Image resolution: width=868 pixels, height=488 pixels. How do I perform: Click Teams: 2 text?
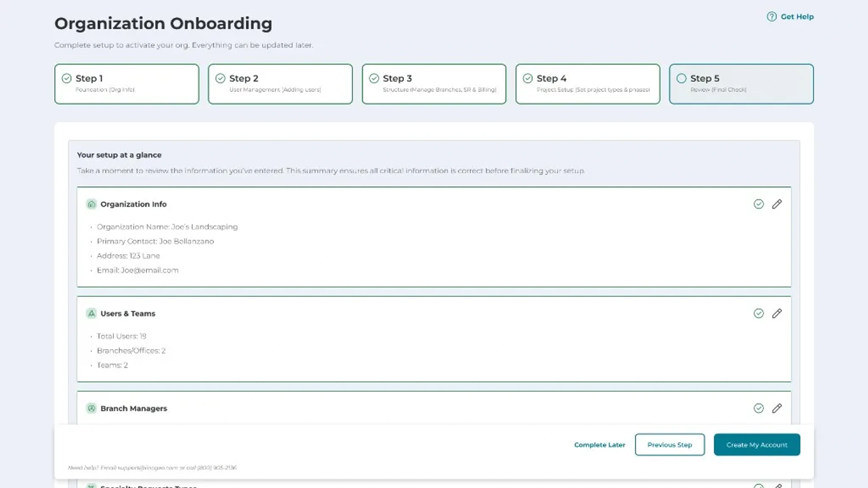point(112,365)
